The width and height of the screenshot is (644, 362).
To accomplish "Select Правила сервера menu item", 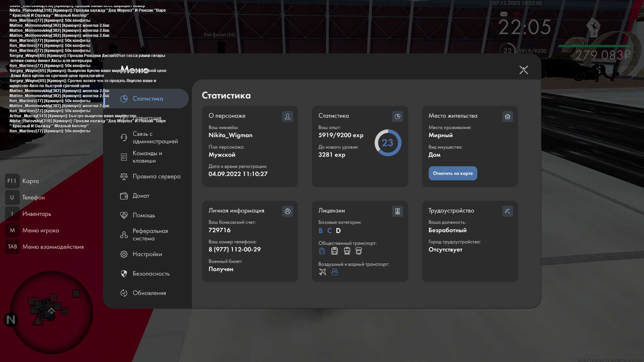I will [156, 176].
